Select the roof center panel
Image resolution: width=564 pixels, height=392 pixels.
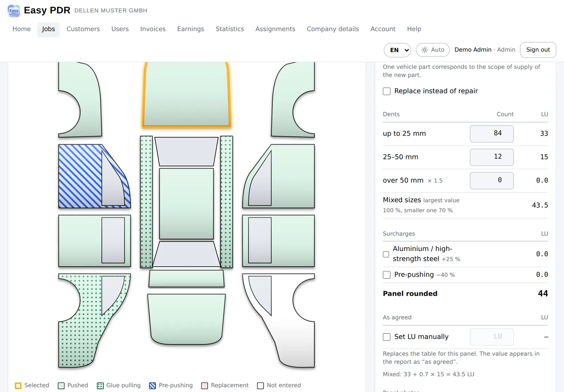(x=186, y=204)
